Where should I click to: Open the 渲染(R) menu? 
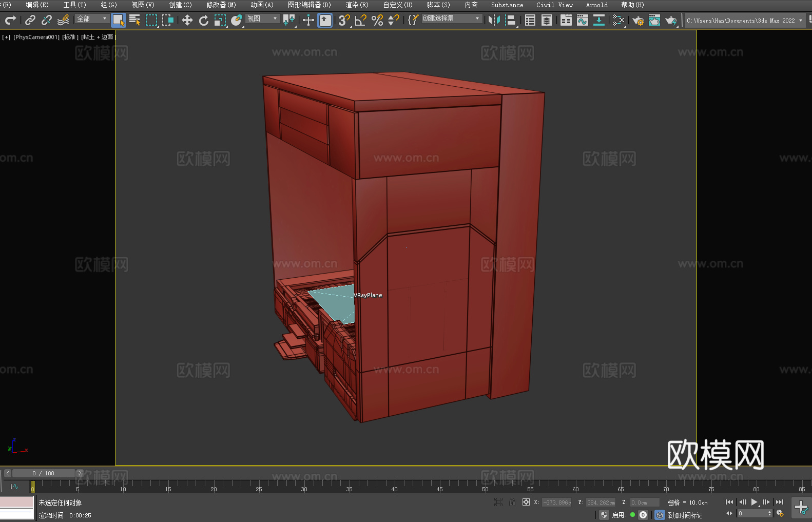pyautogui.click(x=357, y=5)
